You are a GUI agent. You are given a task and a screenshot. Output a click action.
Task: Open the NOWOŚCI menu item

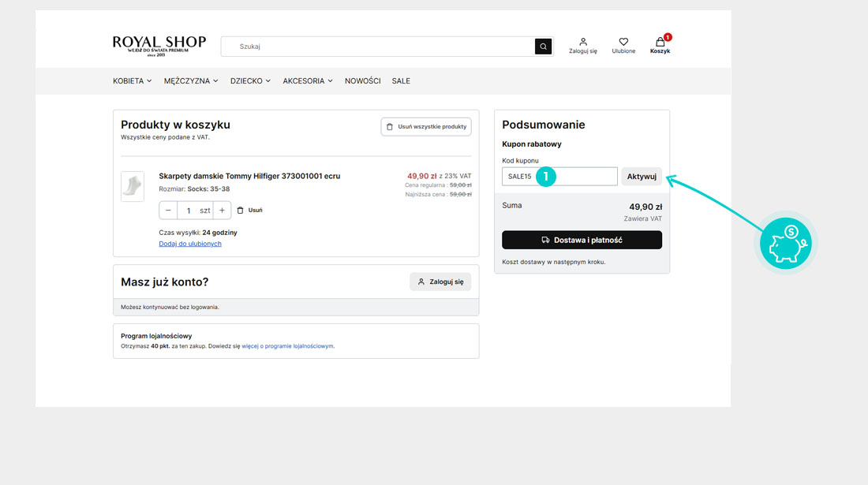(363, 80)
